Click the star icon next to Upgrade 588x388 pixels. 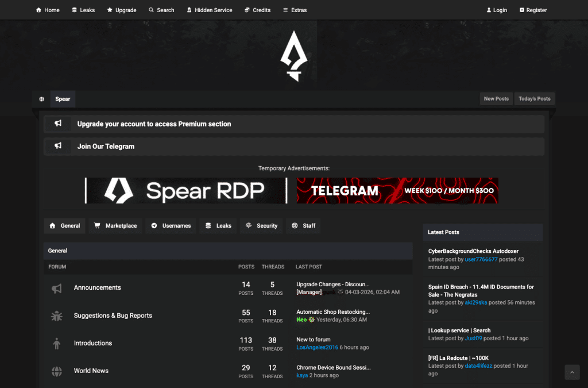point(110,10)
